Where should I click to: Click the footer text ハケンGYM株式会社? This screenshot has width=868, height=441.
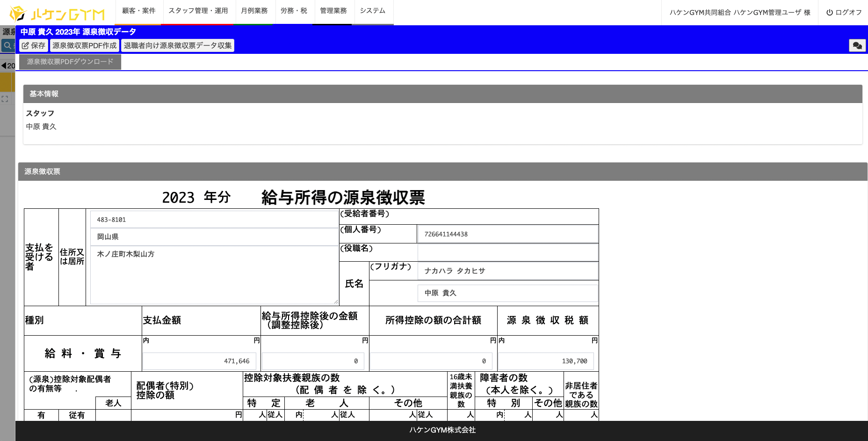442,430
